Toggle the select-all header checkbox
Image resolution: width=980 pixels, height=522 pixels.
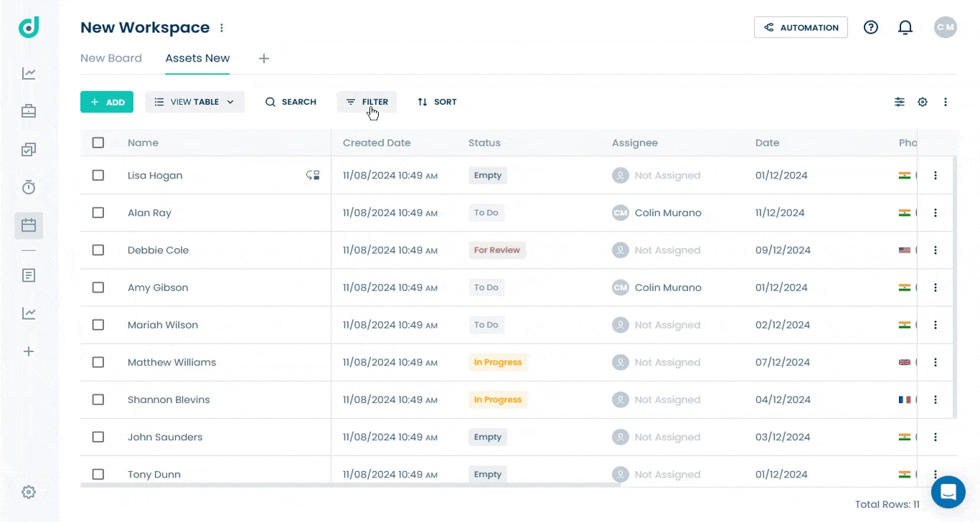pyautogui.click(x=98, y=143)
